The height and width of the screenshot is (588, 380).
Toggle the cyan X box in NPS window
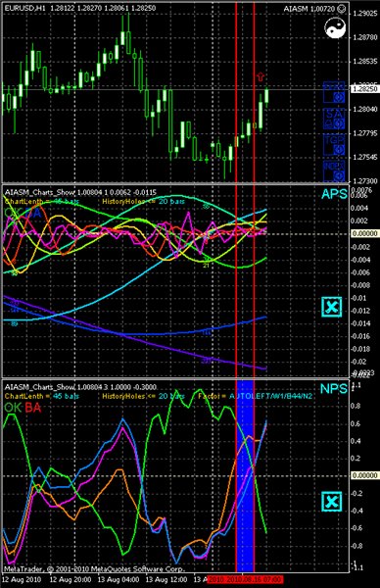[x=332, y=502]
